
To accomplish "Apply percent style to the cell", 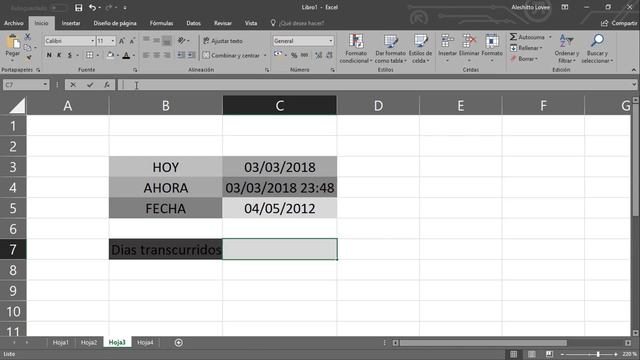I will pyautogui.click(x=294, y=55).
